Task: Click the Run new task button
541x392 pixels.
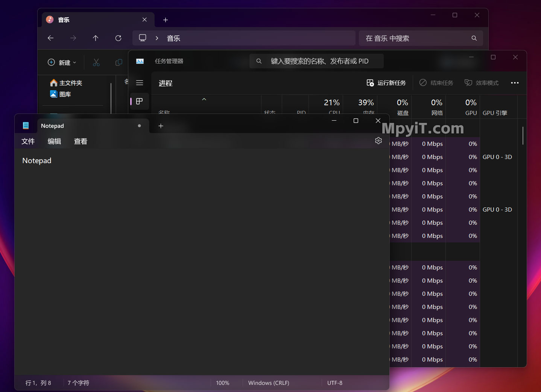Action: 386,83
